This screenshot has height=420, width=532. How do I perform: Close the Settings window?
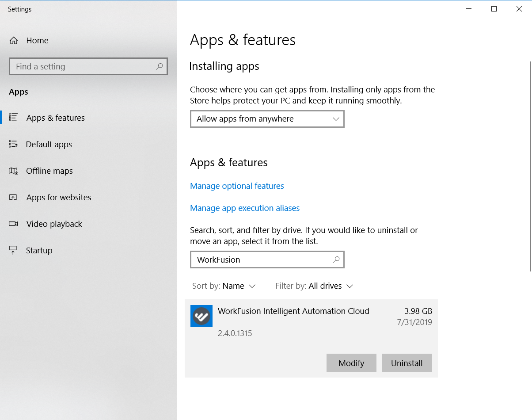tap(519, 9)
